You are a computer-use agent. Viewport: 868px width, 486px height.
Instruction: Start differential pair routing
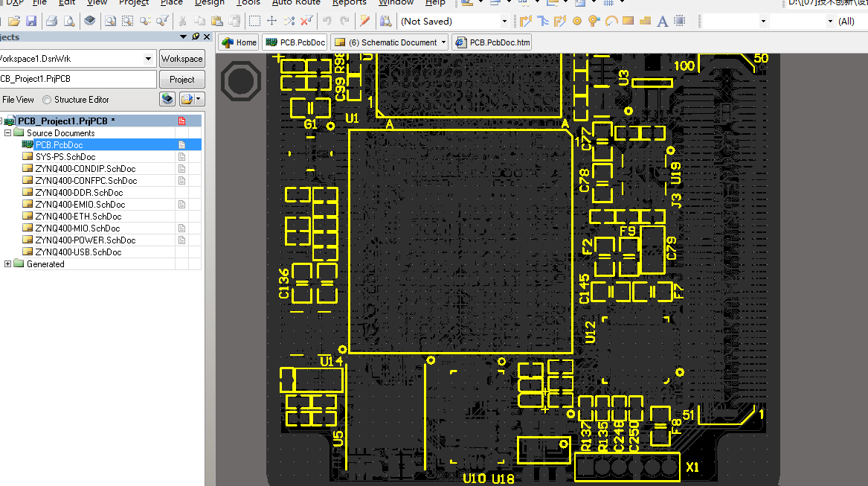pos(560,21)
